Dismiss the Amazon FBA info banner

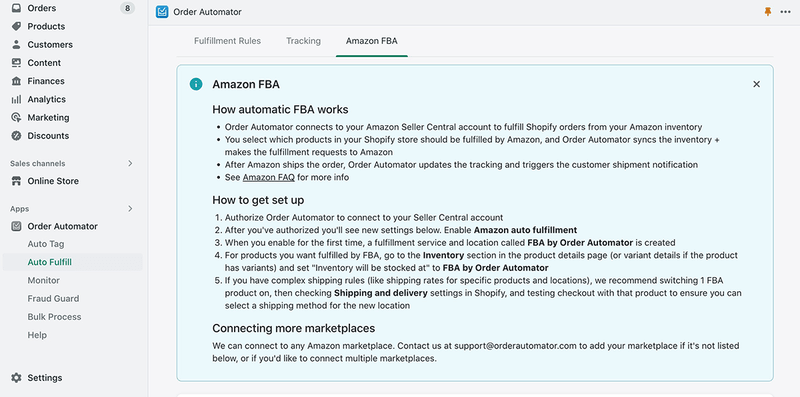pyautogui.click(x=757, y=84)
